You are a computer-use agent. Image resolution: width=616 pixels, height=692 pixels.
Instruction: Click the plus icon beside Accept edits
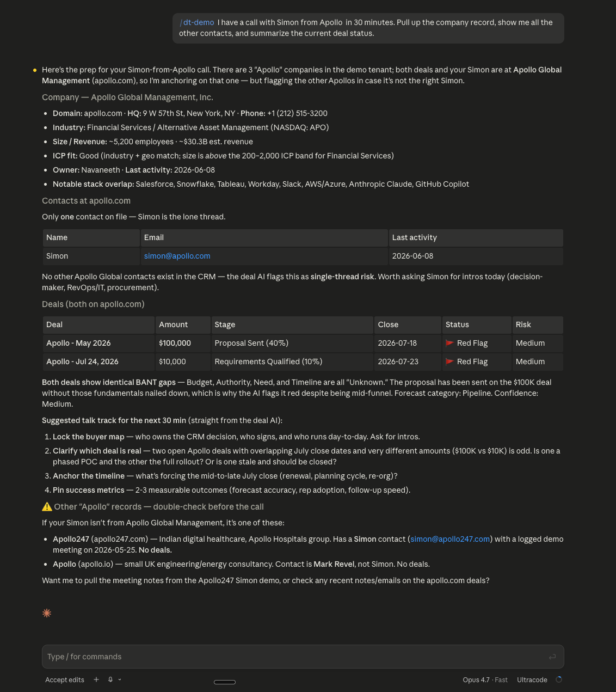(96, 679)
